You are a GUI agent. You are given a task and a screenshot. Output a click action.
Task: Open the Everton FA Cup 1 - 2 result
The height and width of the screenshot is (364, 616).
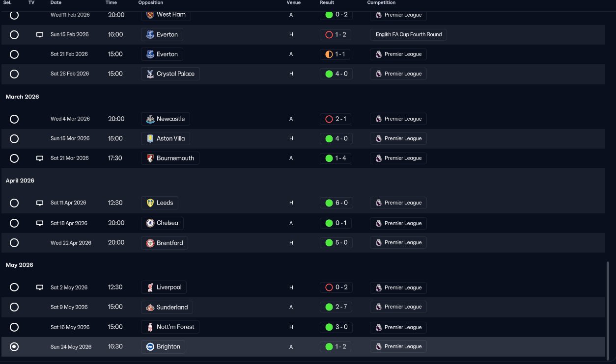[336, 35]
